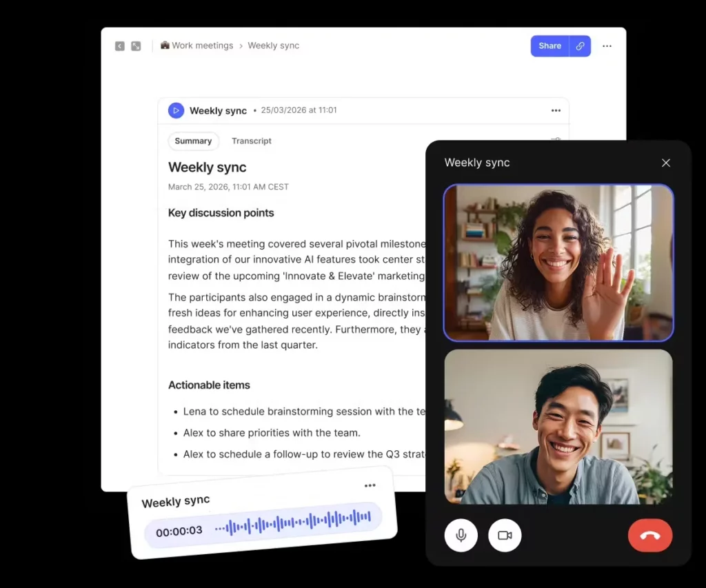
Task: Open the recording card's three-dot menu
Action: click(x=556, y=110)
